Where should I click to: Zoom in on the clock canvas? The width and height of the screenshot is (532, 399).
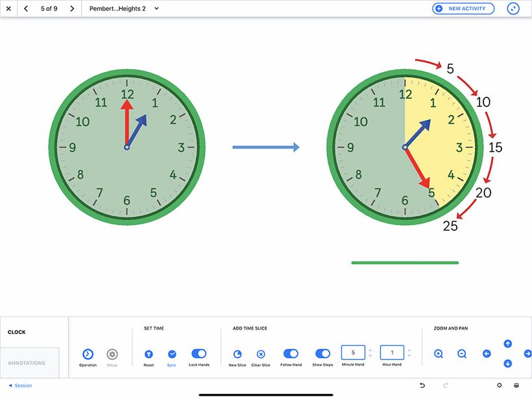pyautogui.click(x=439, y=354)
